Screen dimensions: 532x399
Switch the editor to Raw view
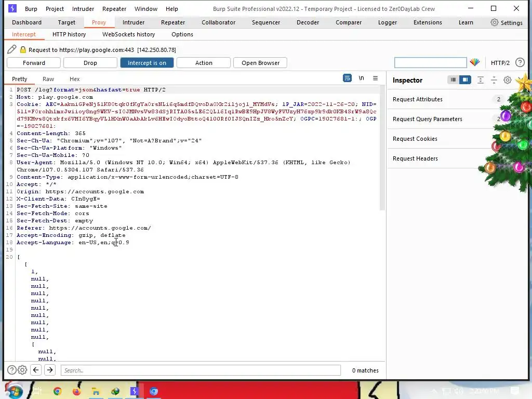(x=48, y=79)
